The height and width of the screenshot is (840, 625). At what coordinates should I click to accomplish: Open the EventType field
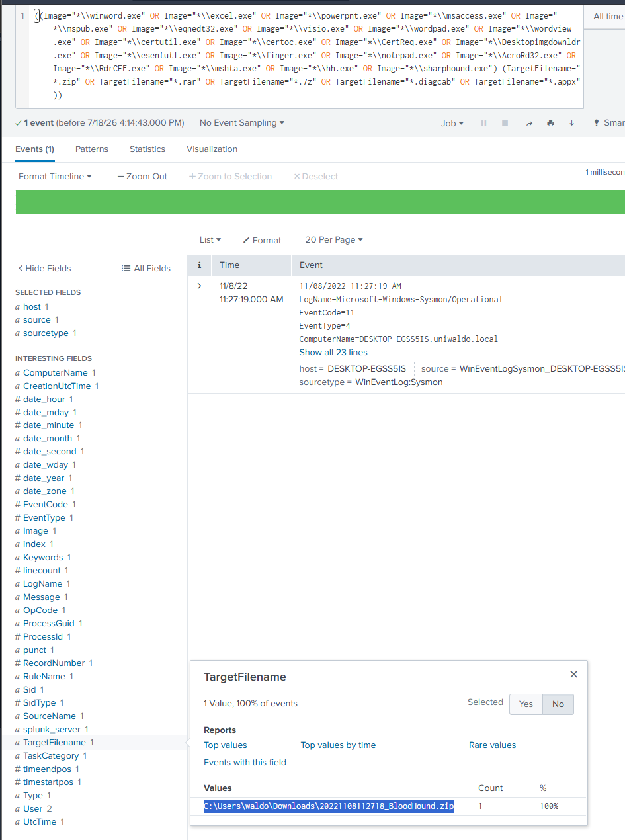(44, 517)
